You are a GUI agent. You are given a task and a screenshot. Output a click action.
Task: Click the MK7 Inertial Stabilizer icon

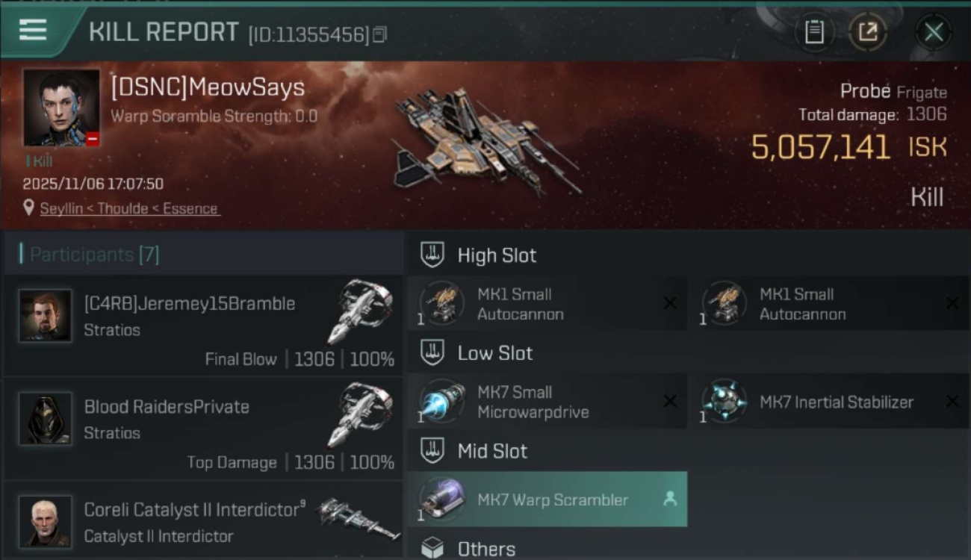pos(723,401)
